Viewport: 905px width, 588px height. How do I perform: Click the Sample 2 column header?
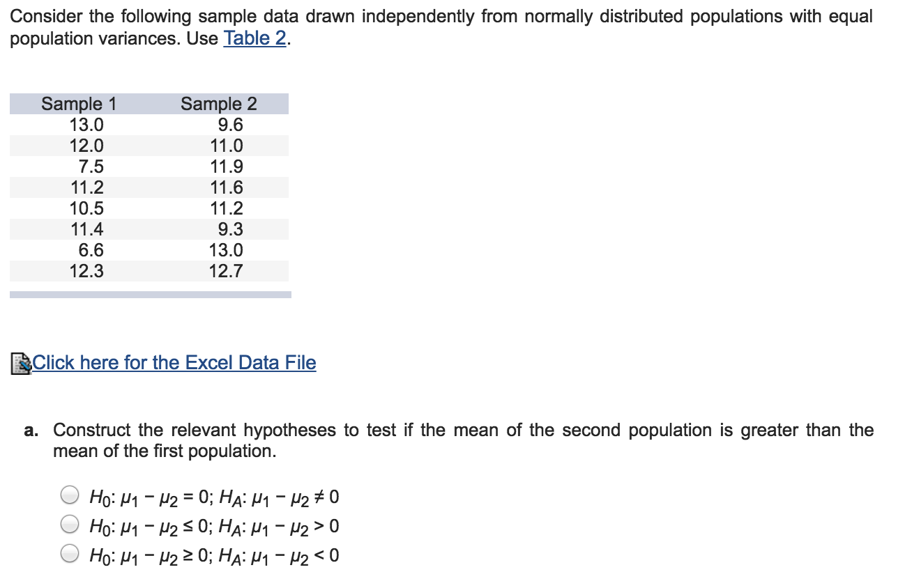pos(218,103)
